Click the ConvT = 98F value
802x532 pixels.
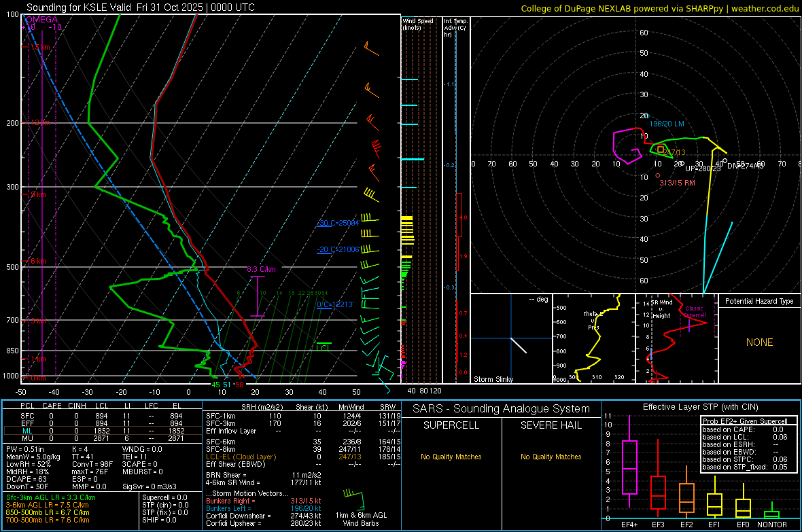[x=92, y=464]
